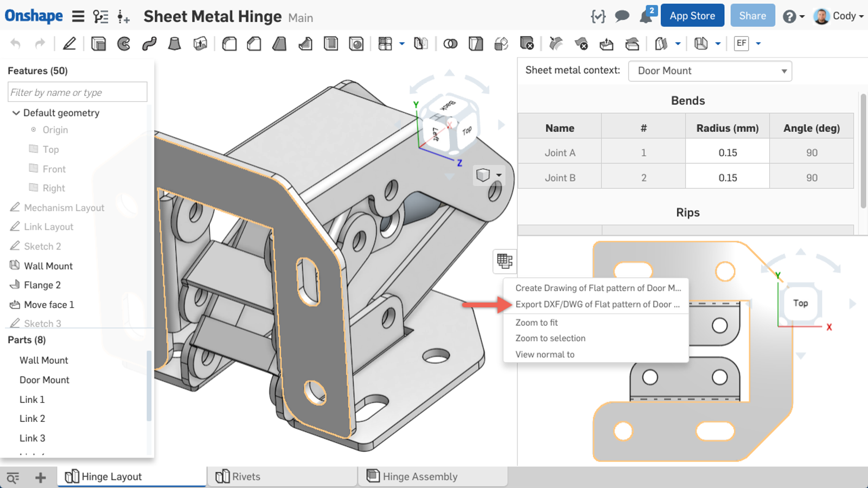Image resolution: width=868 pixels, height=488 pixels.
Task: Click the Share button
Action: 752,16
